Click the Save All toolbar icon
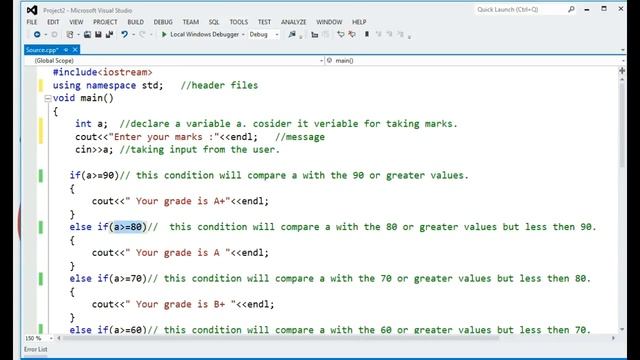 [109, 35]
